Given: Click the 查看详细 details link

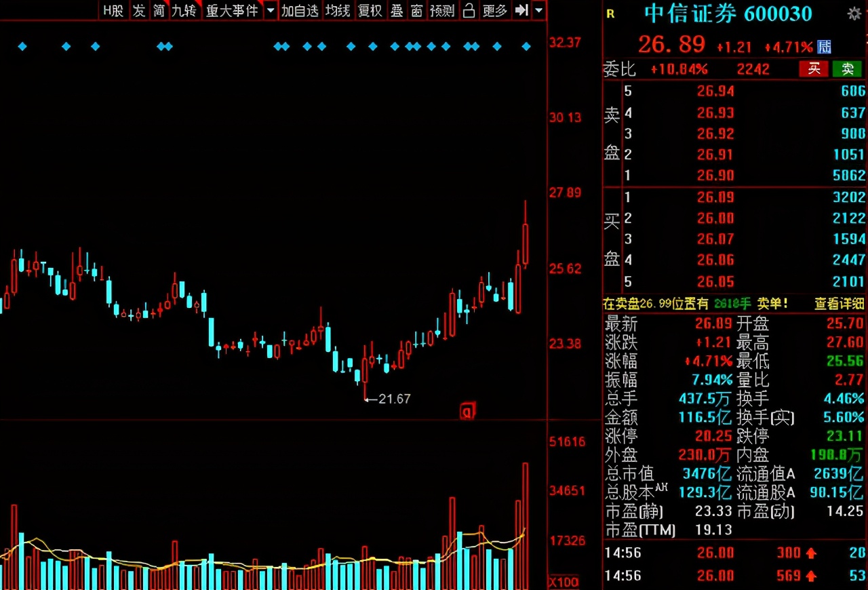Looking at the screenshot, I should [838, 304].
